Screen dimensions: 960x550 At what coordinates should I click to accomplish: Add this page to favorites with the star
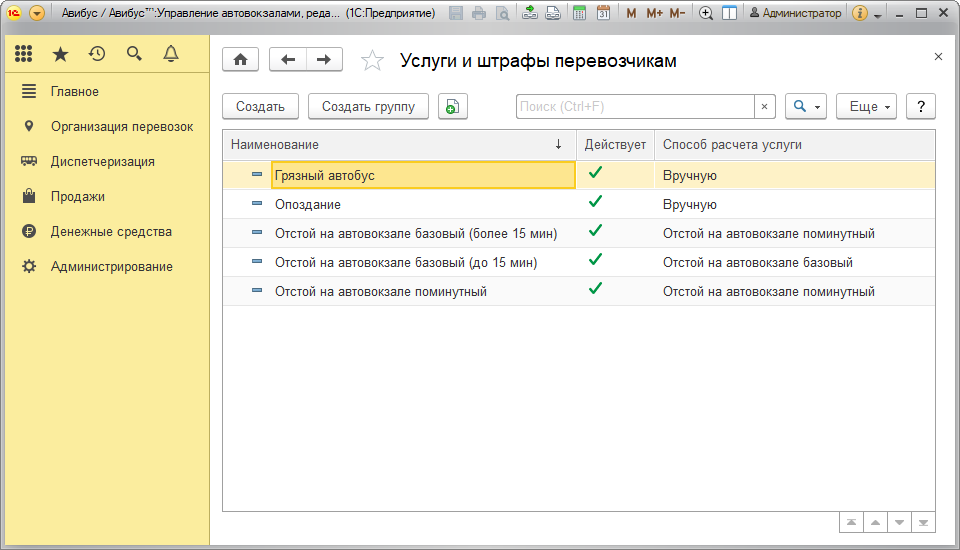click(372, 61)
